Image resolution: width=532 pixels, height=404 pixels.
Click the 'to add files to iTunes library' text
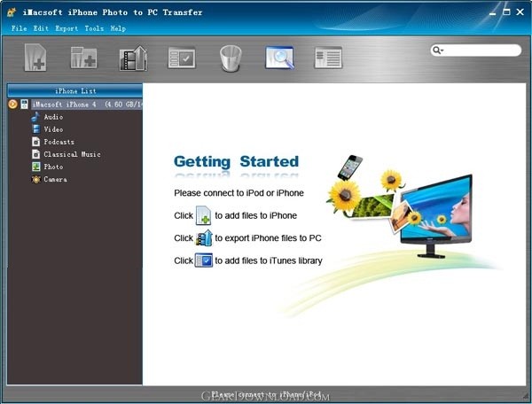pyautogui.click(x=269, y=260)
